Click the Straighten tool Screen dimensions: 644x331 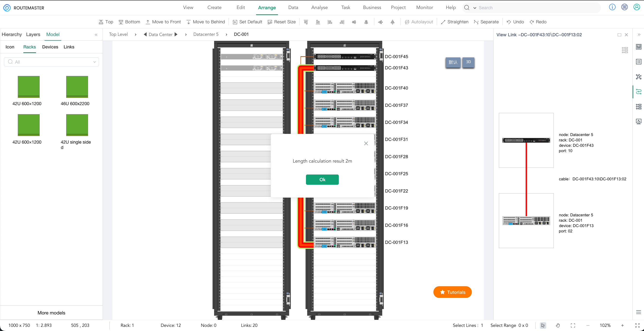(455, 22)
